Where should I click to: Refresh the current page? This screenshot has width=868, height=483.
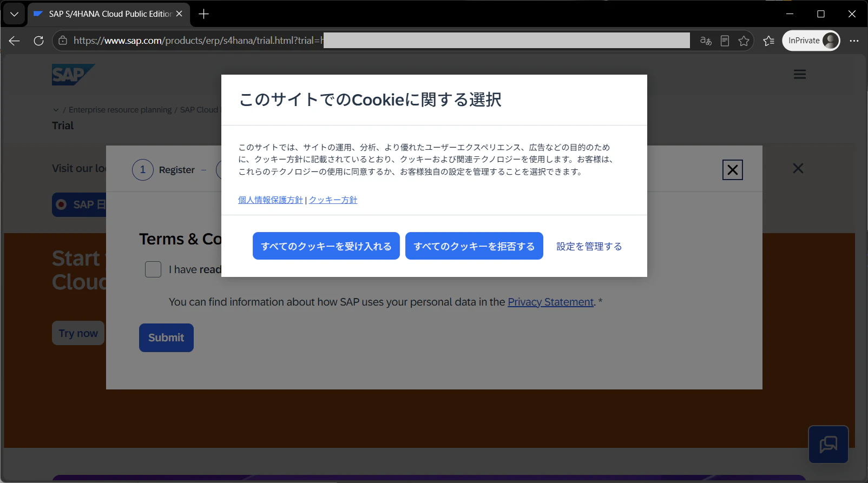(38, 41)
